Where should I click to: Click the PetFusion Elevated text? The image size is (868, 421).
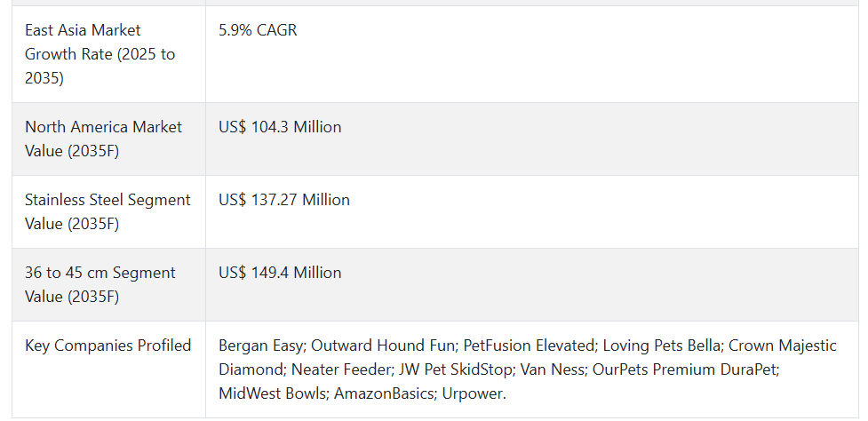[528, 346]
